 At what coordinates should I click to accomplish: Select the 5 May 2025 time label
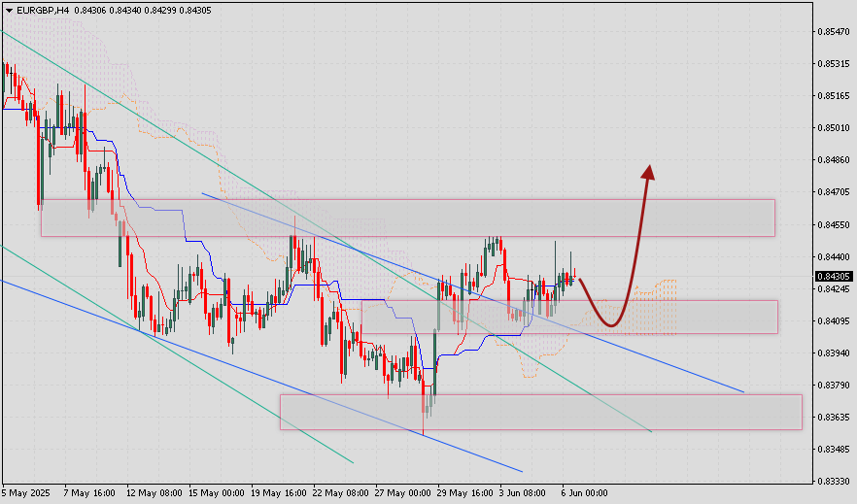coord(26,493)
